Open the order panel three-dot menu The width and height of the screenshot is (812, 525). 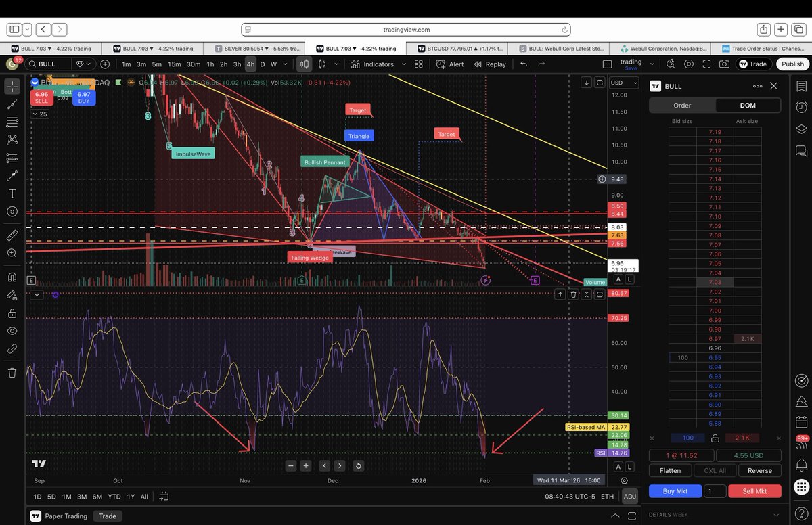(x=757, y=86)
